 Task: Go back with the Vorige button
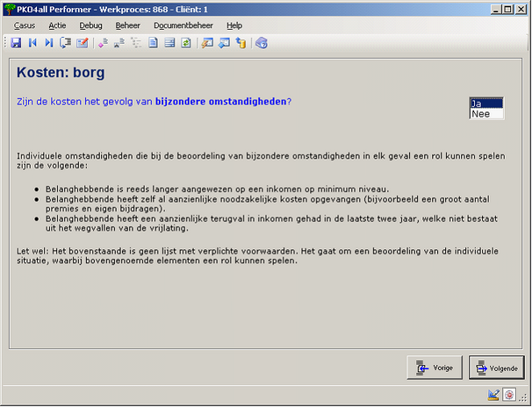(x=435, y=368)
